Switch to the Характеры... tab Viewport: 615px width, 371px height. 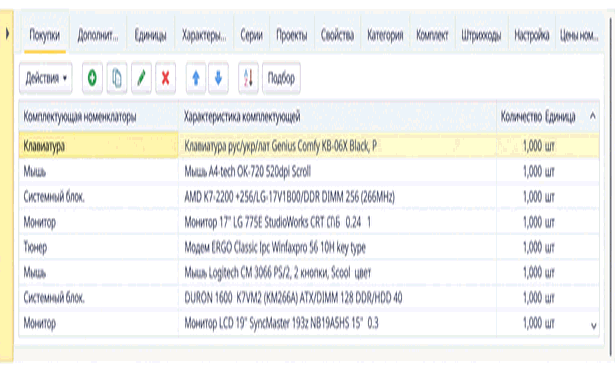pos(204,36)
